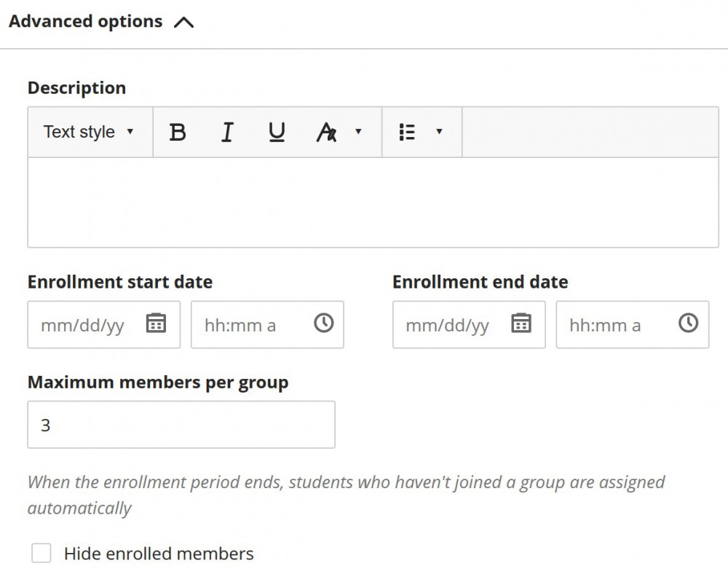The image size is (728, 569).
Task: Select the text color tool
Action: click(x=328, y=132)
